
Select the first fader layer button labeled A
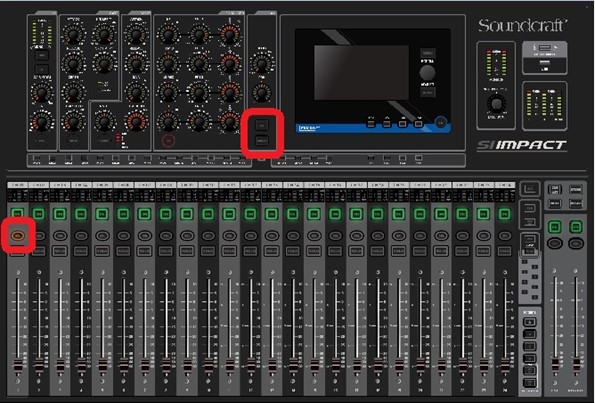530,323
